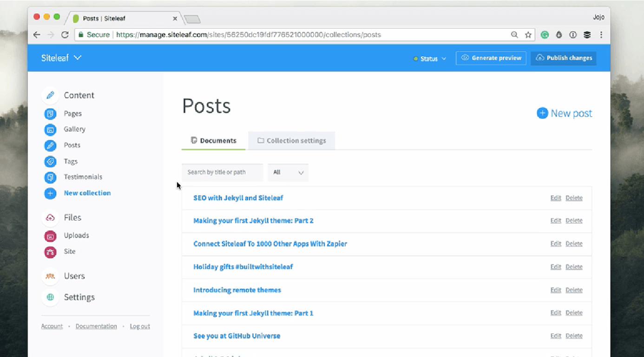The width and height of the screenshot is (644, 357).
Task: Open Chrome's three-dot menu
Action: click(x=601, y=35)
